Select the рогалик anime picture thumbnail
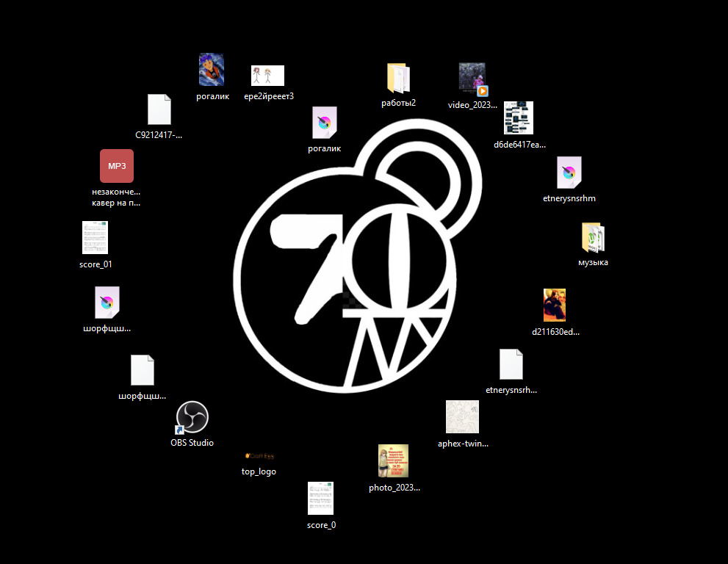The image size is (728, 564). pos(212,70)
